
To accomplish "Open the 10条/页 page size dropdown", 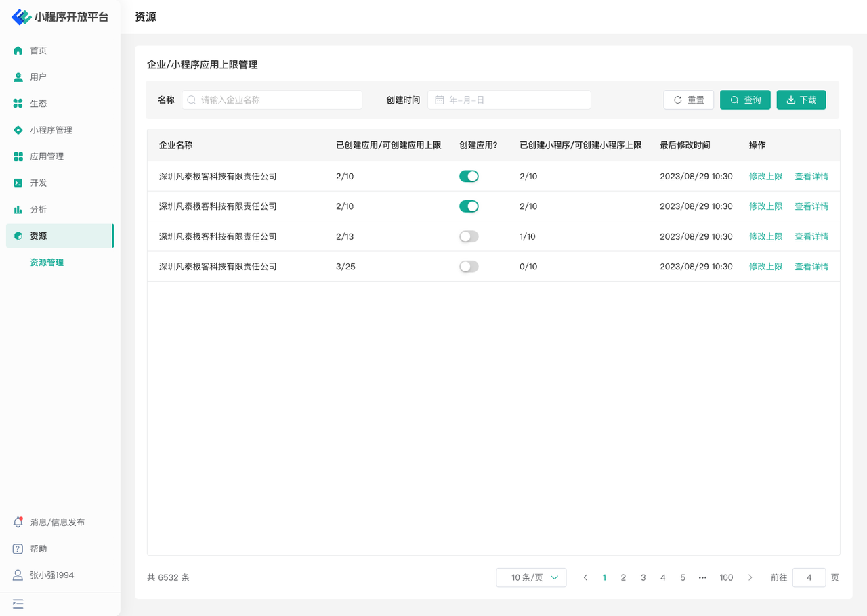I will tap(531, 577).
